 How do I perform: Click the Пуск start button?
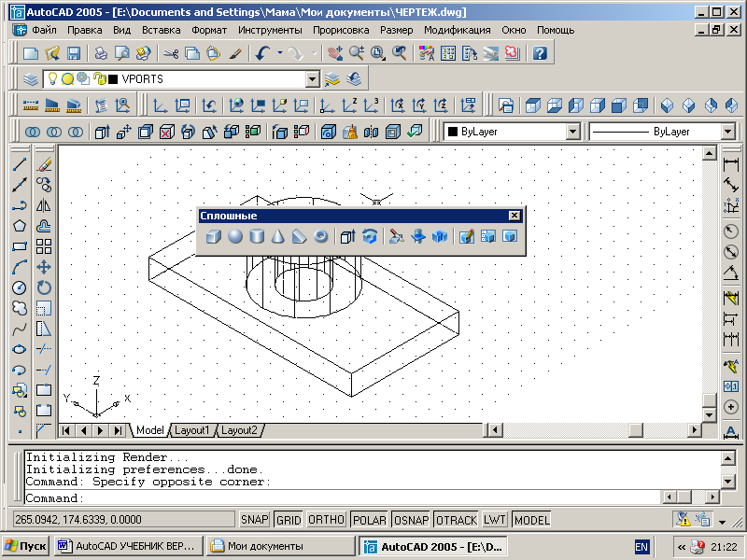[26, 546]
